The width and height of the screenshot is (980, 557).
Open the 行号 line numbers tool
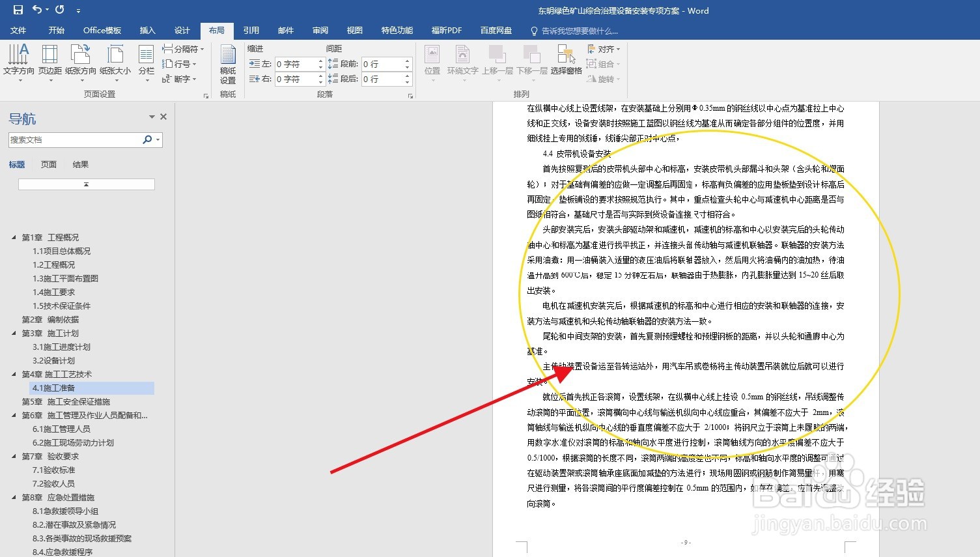click(181, 64)
